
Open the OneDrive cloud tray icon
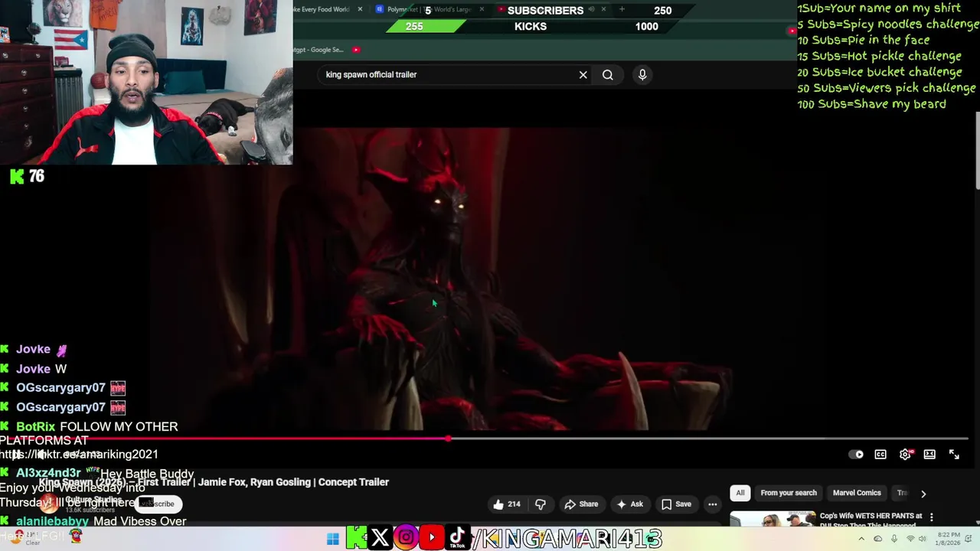coord(877,539)
